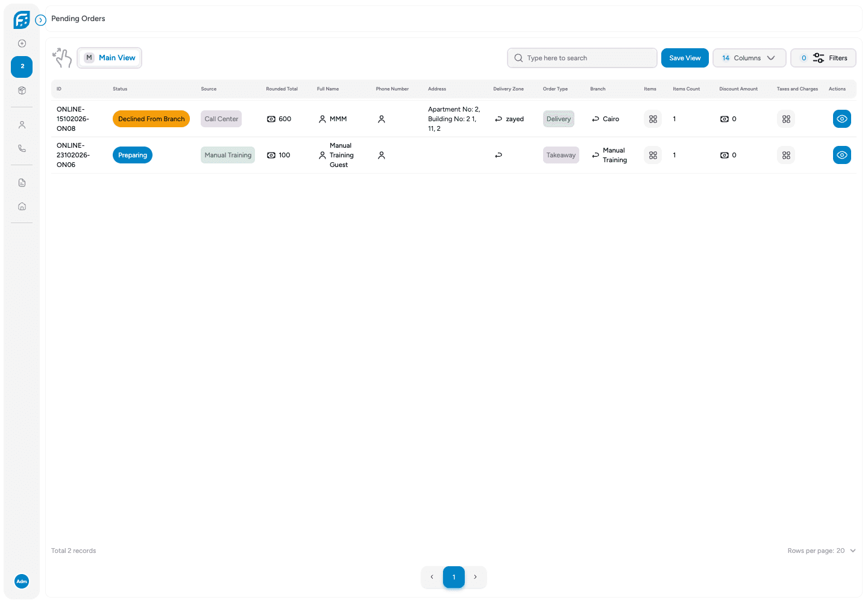The height and width of the screenshot is (603, 868).
Task: Click the Adm user avatar
Action: coord(22,581)
